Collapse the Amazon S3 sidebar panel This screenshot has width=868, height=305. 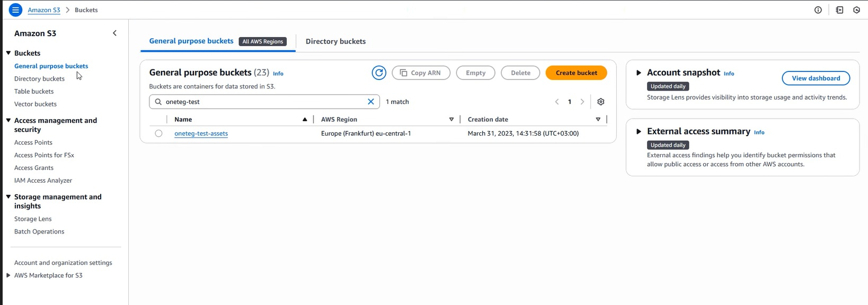(114, 33)
